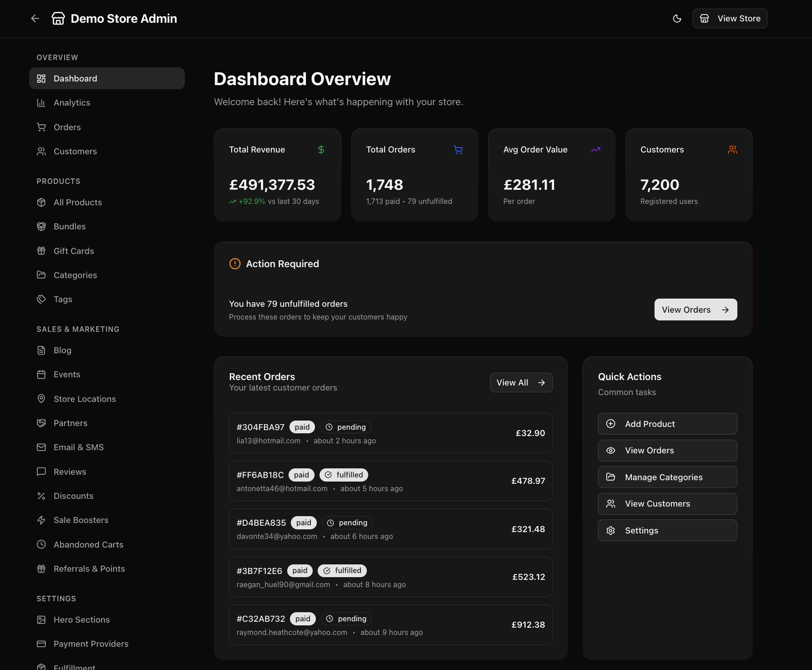Open Customers via the people icon

coord(41,151)
